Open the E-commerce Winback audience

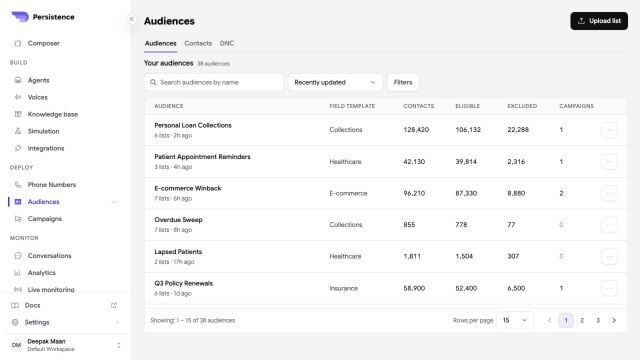188,188
